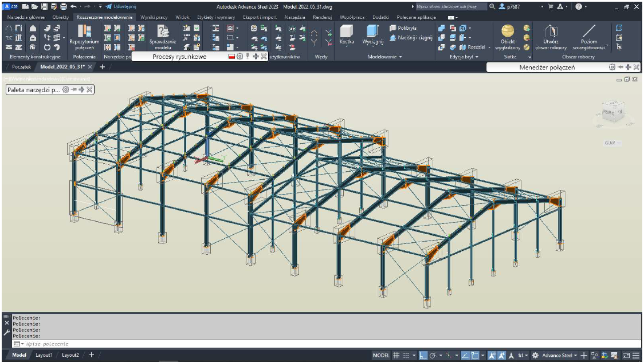The height and width of the screenshot is (363, 644).
Task: Open Repozytorium połączeń from the ribbon
Action: click(84, 36)
